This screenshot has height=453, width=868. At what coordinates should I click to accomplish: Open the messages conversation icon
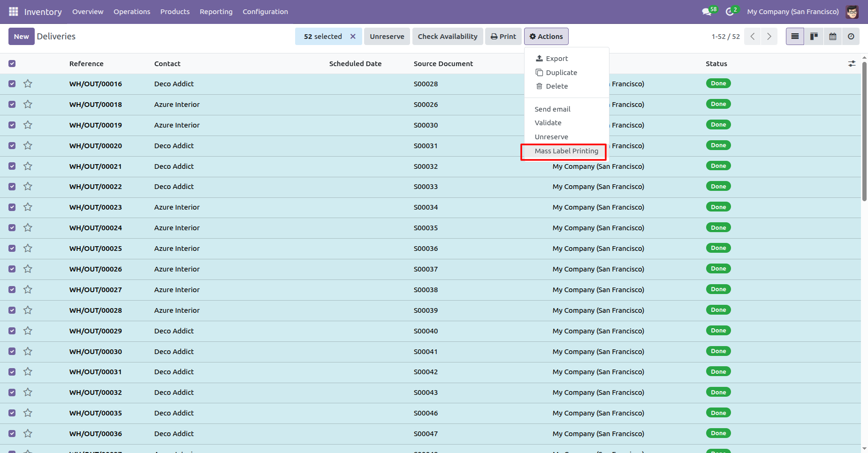pos(707,12)
